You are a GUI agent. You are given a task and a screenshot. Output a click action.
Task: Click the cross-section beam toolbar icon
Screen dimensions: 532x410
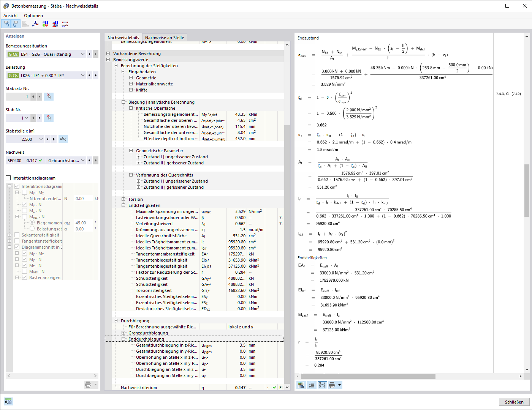(35, 24)
